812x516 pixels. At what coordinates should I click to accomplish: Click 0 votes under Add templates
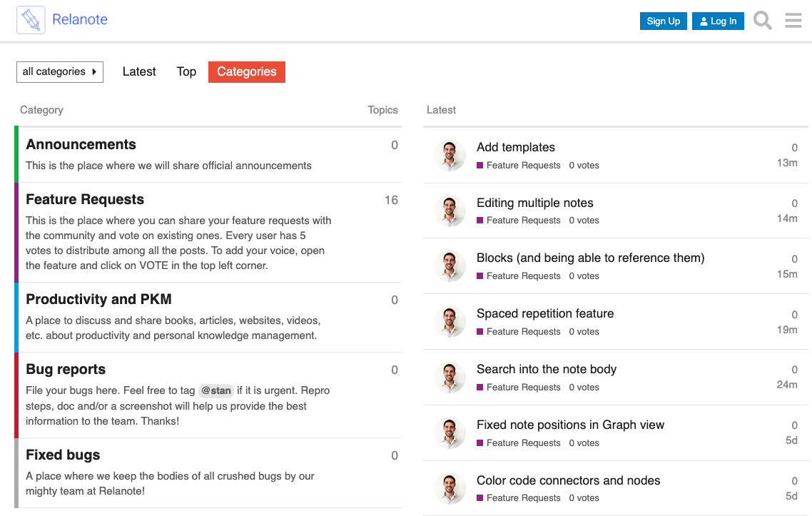click(x=584, y=166)
